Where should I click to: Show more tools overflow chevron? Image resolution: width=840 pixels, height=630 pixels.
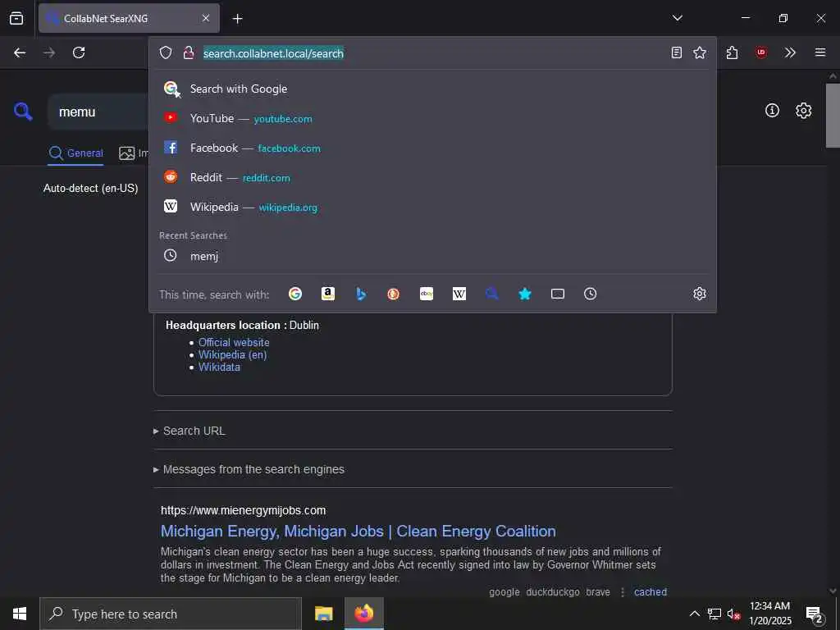click(790, 52)
